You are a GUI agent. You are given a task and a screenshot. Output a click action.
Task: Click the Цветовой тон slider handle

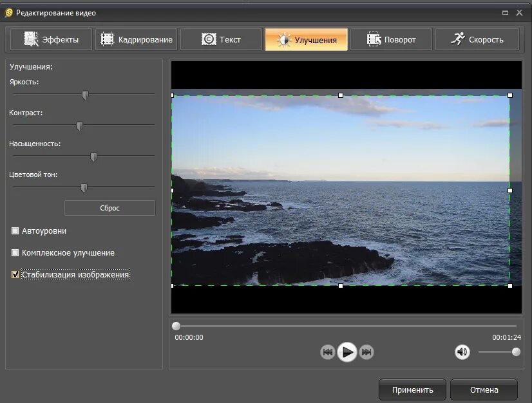pyautogui.click(x=84, y=187)
